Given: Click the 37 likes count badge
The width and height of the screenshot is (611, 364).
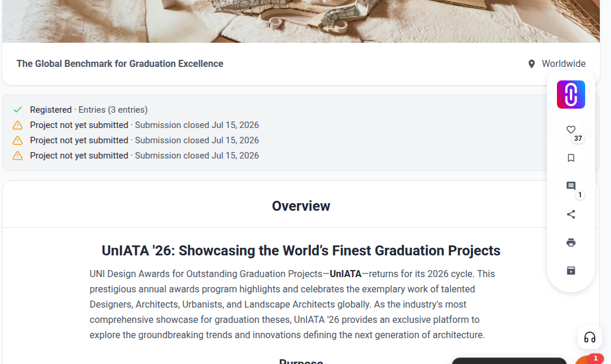Looking at the screenshot, I should tap(578, 138).
